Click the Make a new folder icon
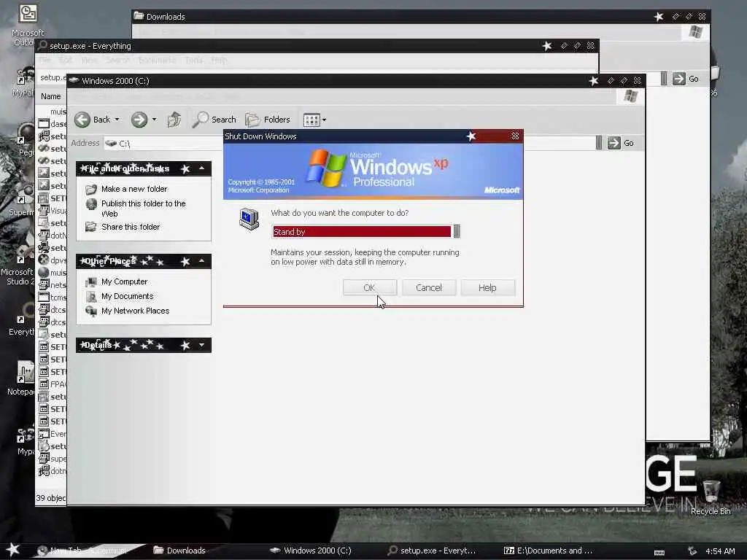 pos(91,189)
